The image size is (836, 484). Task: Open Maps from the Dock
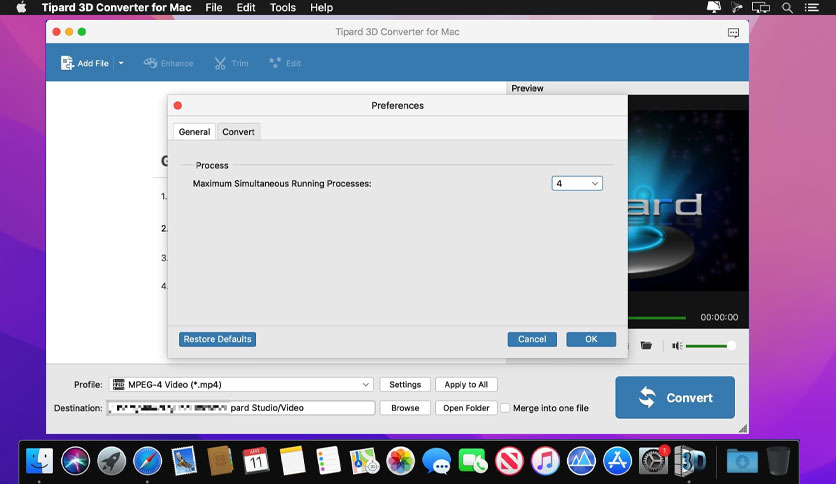coord(365,461)
